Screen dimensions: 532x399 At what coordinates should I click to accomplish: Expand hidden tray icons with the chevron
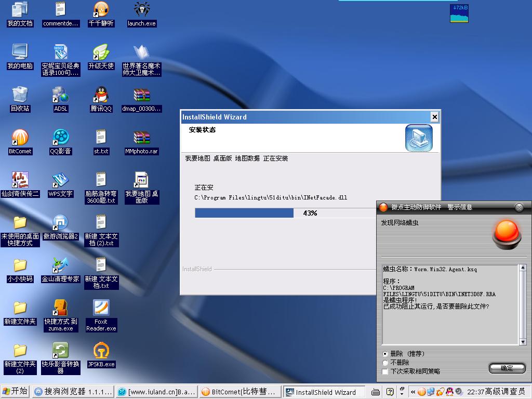(413, 392)
